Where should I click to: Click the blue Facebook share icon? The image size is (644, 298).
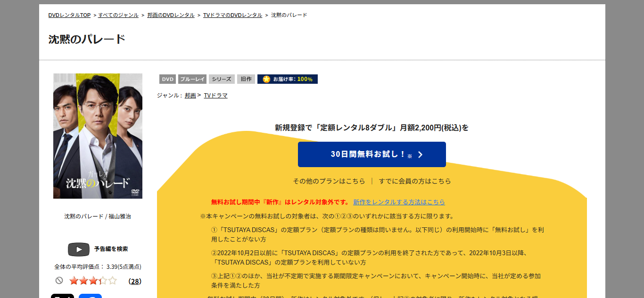pyautogui.click(x=90, y=296)
